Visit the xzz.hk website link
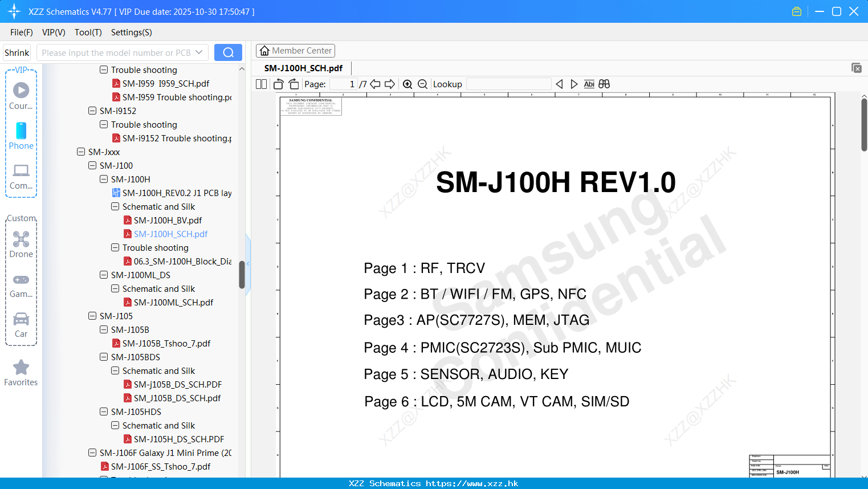Screen dimensions: 868x489 [472, 483]
